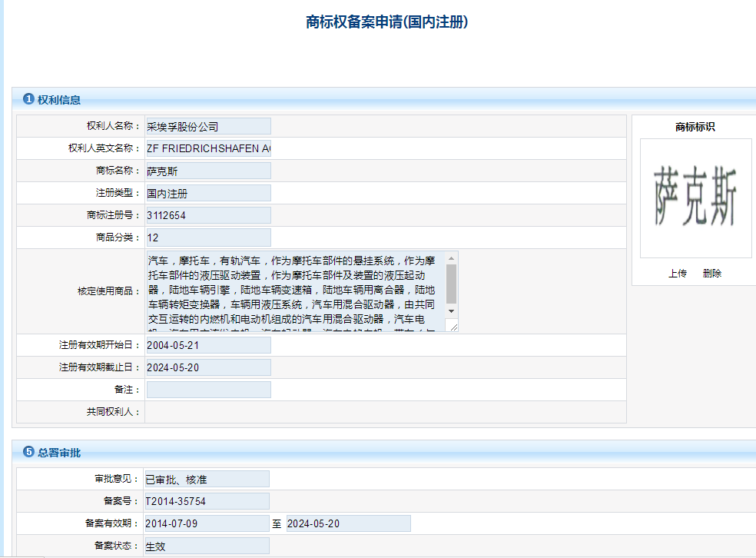Click the 权利人名称 field showing 采埃孚股份公司
The image size is (756, 558).
tap(207, 125)
